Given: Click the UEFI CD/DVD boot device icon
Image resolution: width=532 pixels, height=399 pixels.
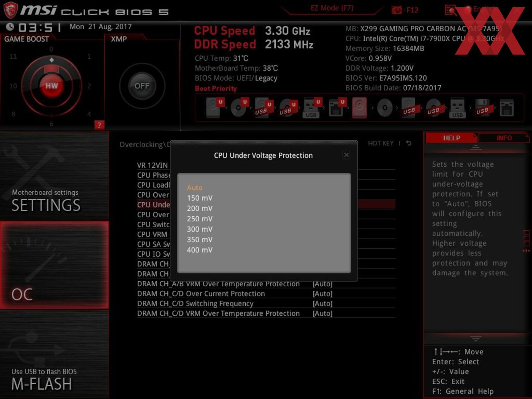Looking at the screenshot, I should pos(239,108).
